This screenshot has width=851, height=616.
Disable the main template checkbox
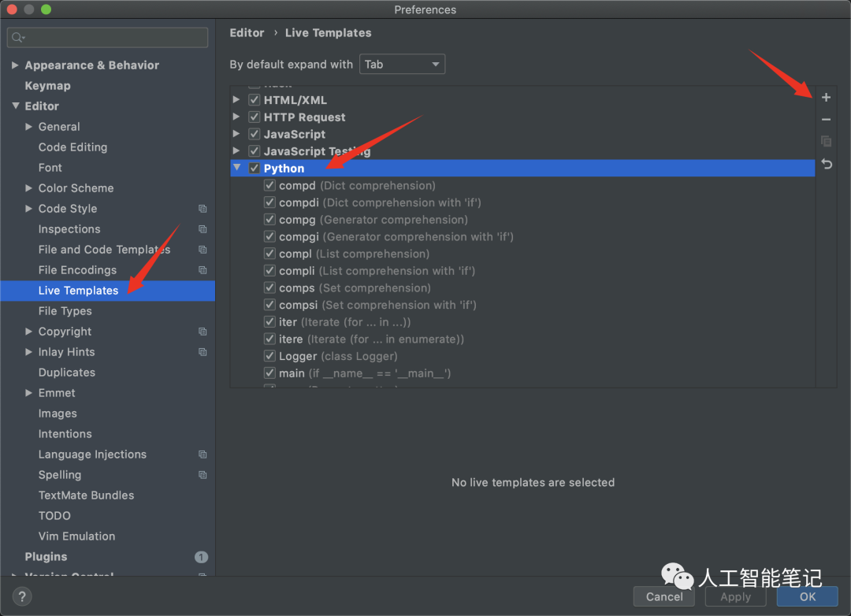coord(269,373)
